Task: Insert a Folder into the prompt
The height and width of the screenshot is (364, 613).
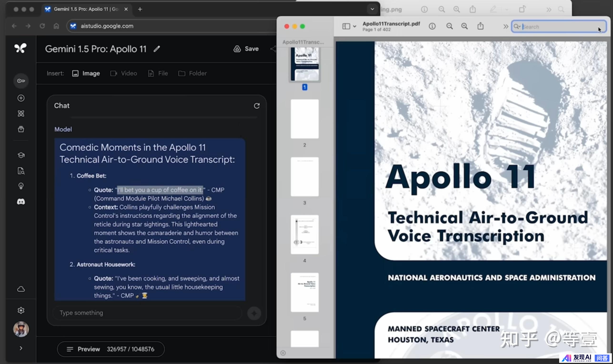Action: [192, 73]
